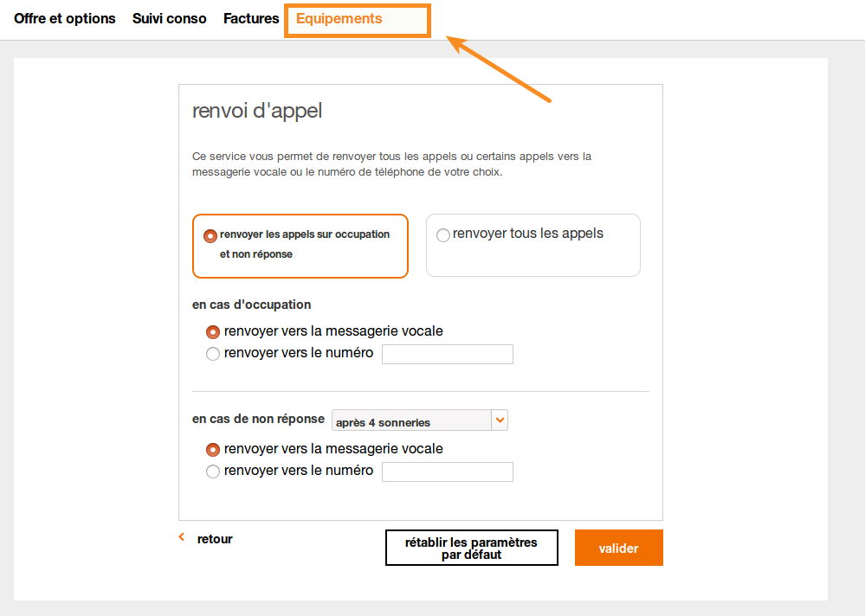The image size is (865, 616).
Task: Focus the phone number field under non réponse
Action: [x=448, y=472]
